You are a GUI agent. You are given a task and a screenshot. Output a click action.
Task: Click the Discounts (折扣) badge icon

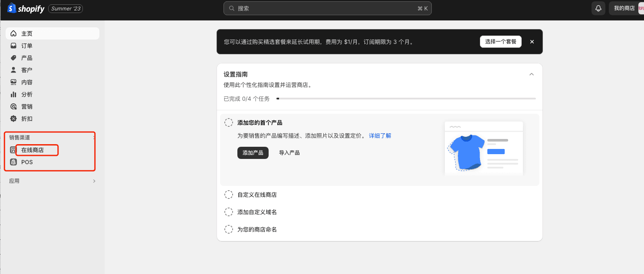[13, 119]
